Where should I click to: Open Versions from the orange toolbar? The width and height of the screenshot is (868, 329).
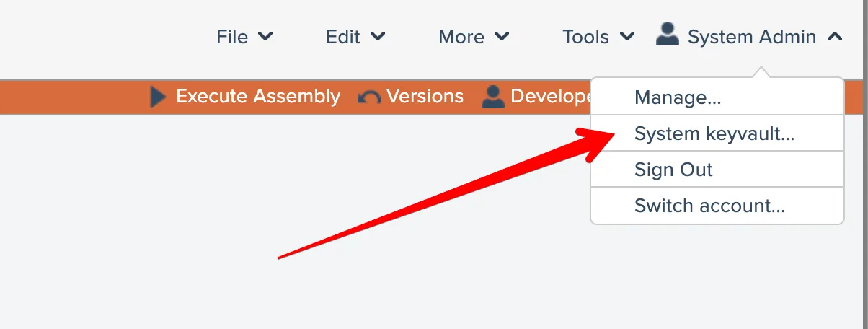coord(425,96)
